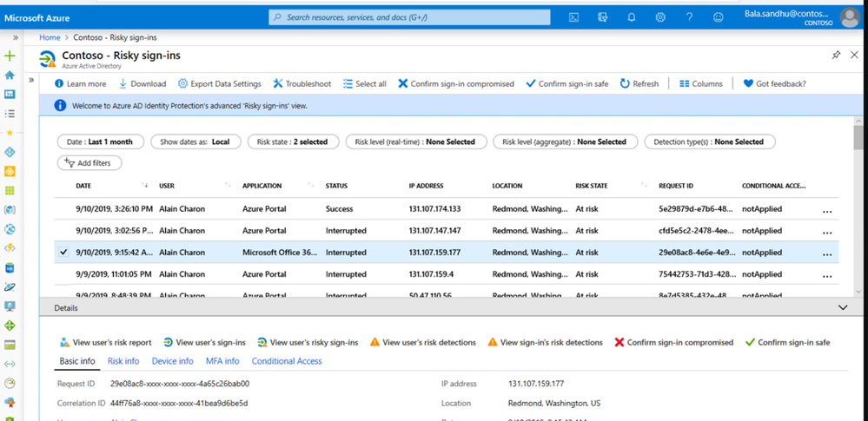Image resolution: width=868 pixels, height=421 pixels.
Task: Uncheck the selected 9:15:42 sign-in row
Action: click(x=63, y=253)
